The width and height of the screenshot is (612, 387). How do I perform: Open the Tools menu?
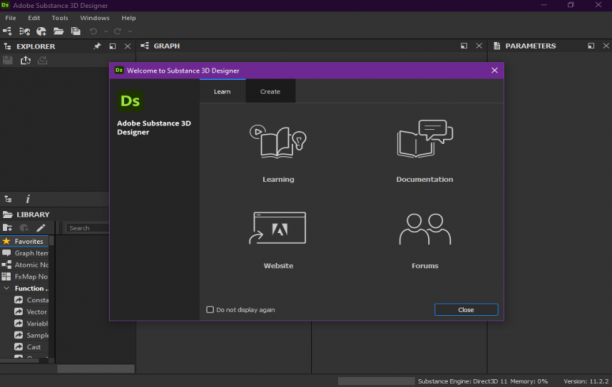60,18
